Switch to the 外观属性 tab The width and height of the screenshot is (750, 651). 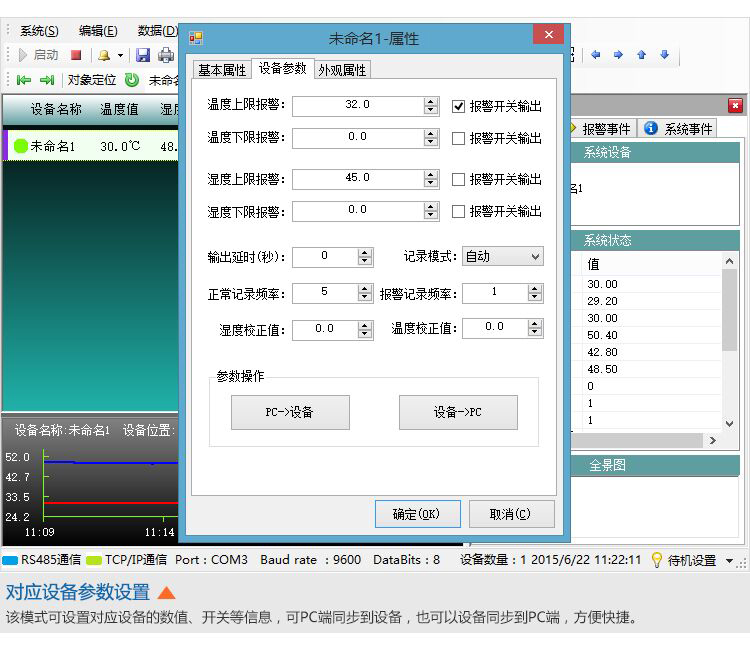click(x=342, y=70)
